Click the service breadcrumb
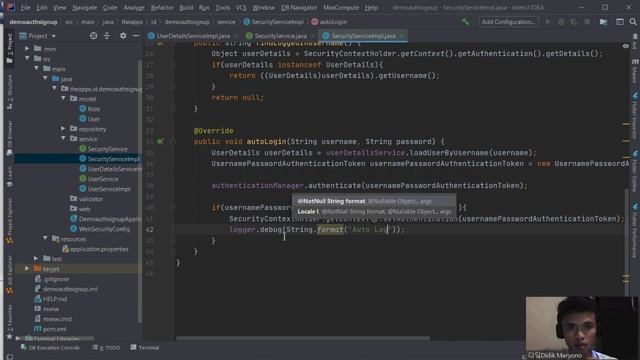Image resolution: width=640 pixels, height=360 pixels. point(227,22)
